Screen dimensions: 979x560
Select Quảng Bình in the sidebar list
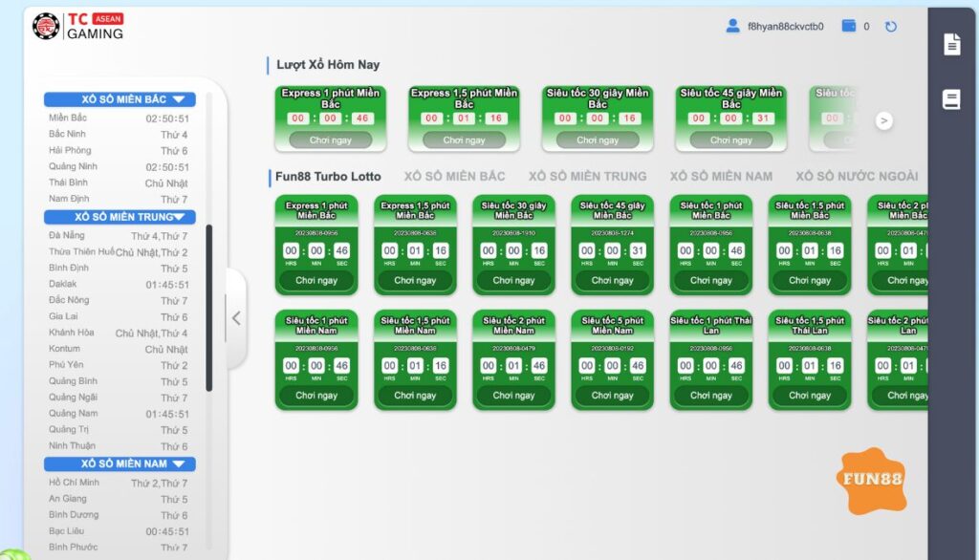click(x=118, y=381)
